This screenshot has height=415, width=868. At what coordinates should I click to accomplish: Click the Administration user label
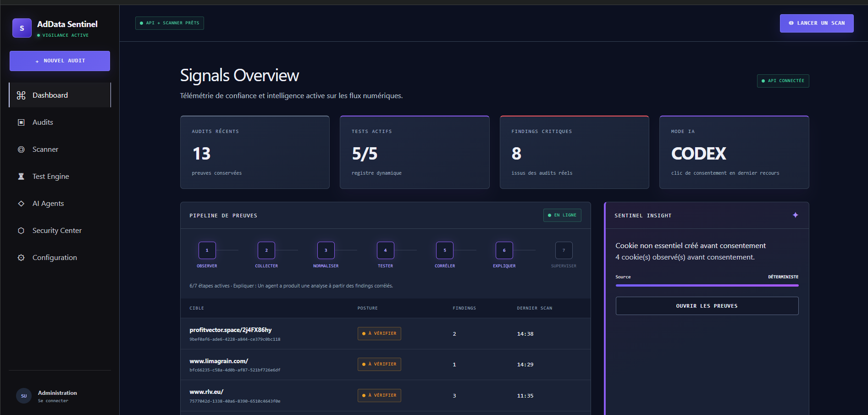click(x=57, y=393)
